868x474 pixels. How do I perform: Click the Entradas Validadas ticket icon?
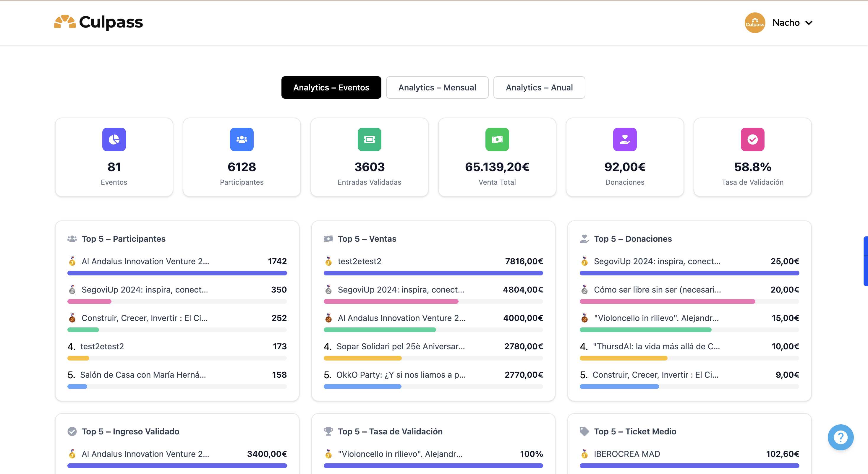pyautogui.click(x=369, y=139)
